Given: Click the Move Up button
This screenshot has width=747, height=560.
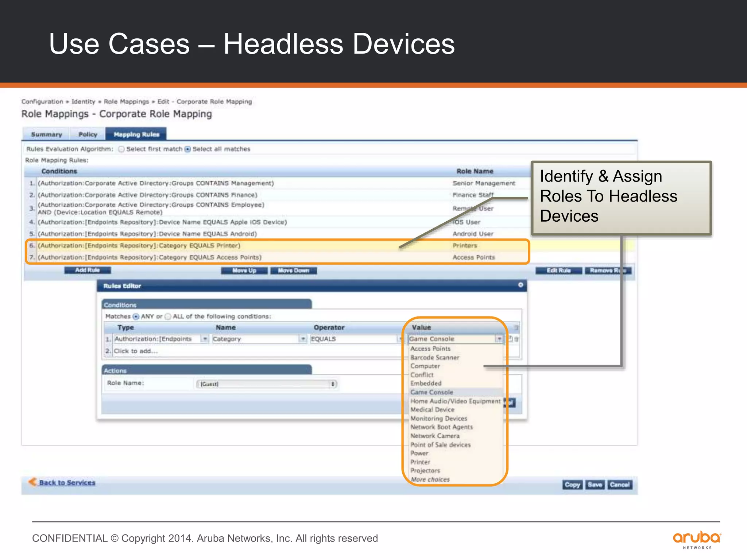Looking at the screenshot, I should 244,271.
